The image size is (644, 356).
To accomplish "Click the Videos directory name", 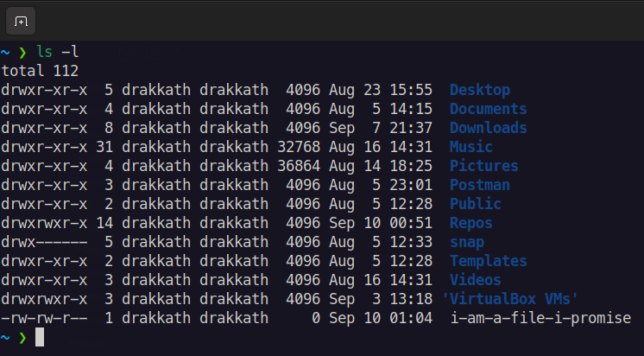I will click(475, 280).
